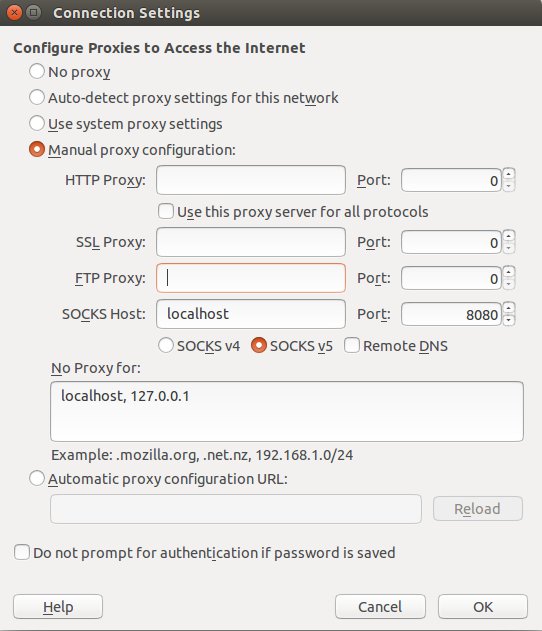The width and height of the screenshot is (542, 631).
Task: Increase the HTTP Proxy port value
Action: [509, 174]
